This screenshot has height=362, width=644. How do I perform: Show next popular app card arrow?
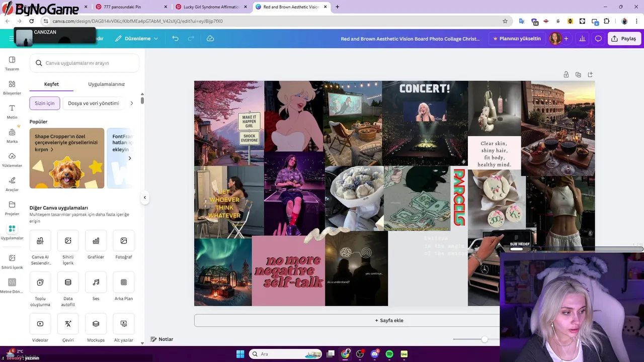tap(129, 158)
